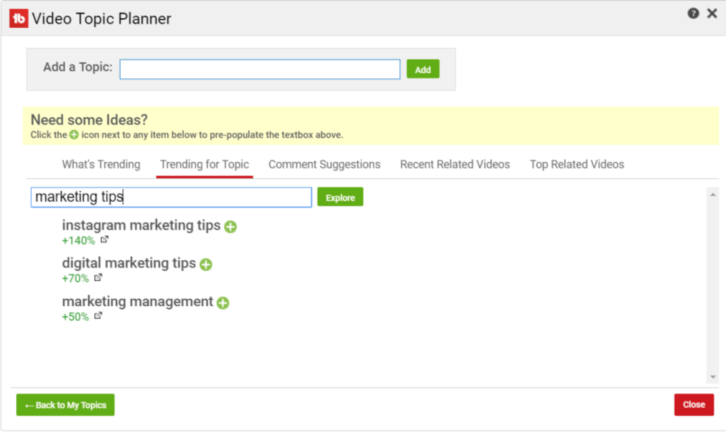The image size is (726, 434).
Task: Return via Back to My Topics button
Action: (x=65, y=405)
